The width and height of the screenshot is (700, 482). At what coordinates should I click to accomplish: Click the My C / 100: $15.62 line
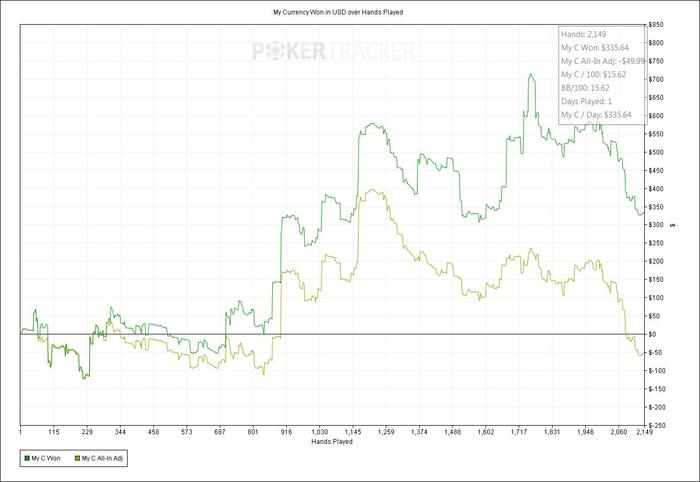pos(593,74)
